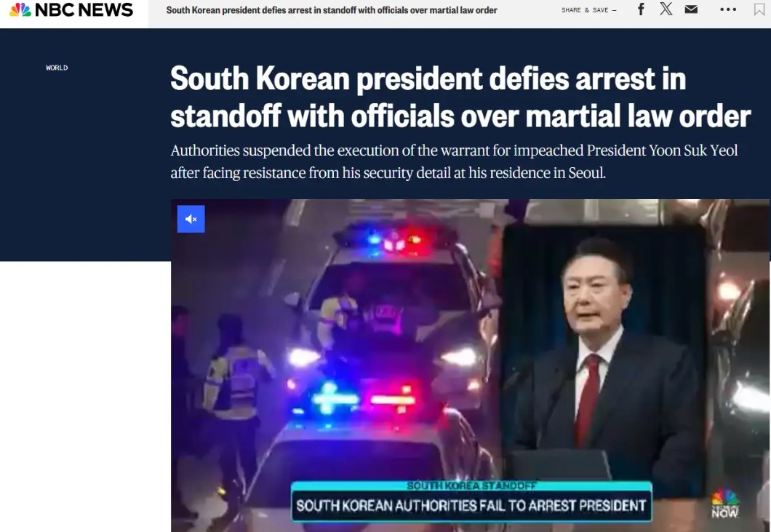Collapse the Share & Save dash
Screen dimensions: 771x532
click(614, 10)
